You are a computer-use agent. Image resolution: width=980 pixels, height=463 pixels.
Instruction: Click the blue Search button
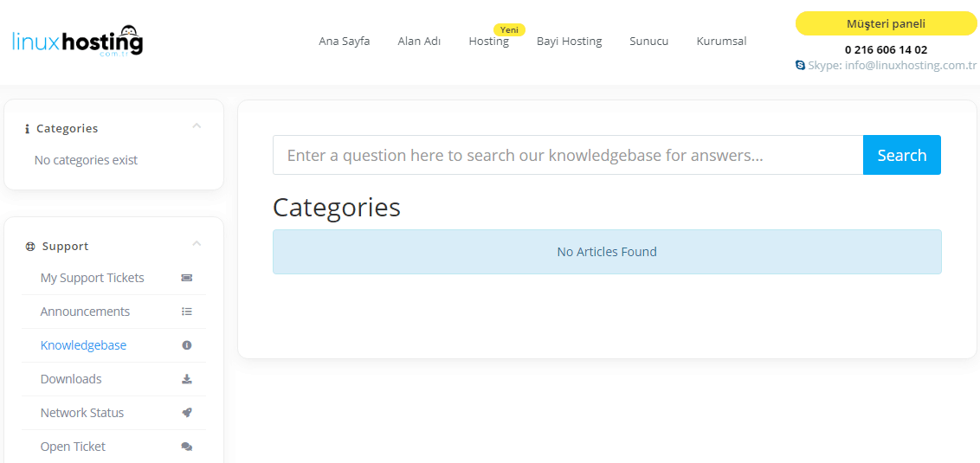[x=902, y=155]
